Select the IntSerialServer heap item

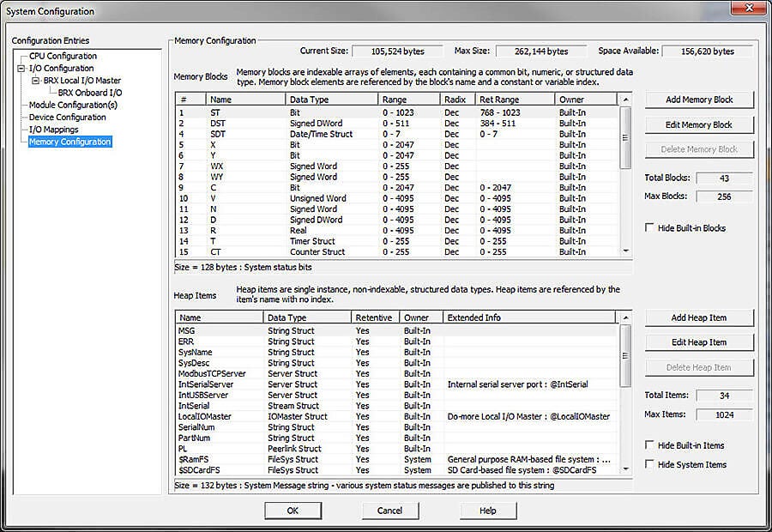pos(397,384)
